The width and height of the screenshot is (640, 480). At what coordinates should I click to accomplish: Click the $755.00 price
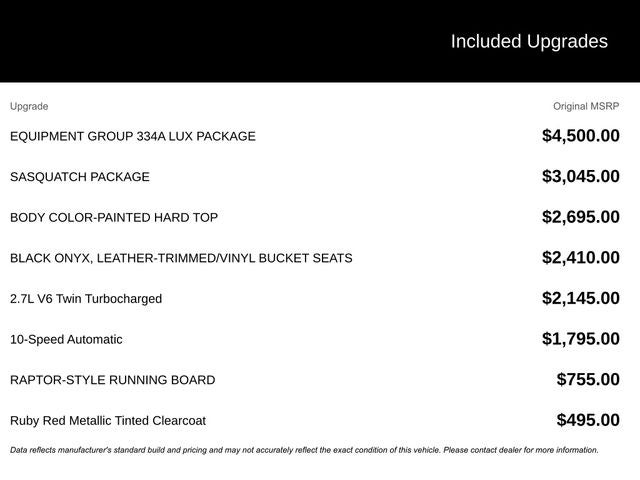588,380
